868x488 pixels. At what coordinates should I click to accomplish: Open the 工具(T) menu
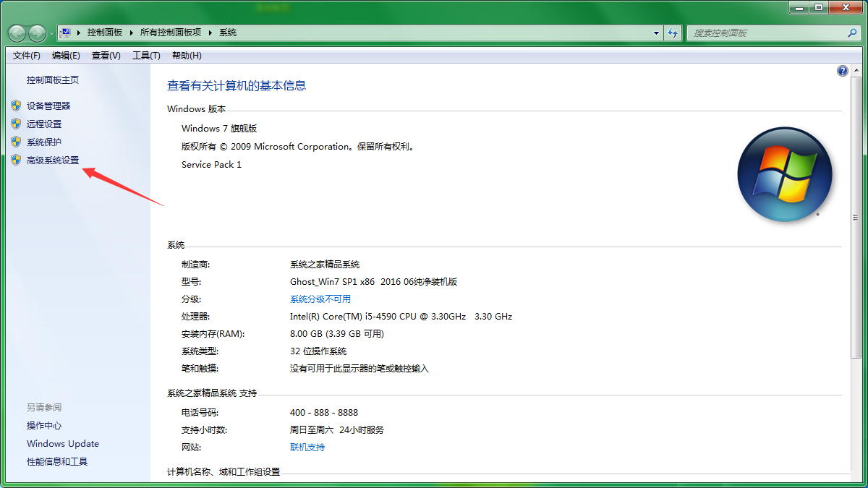pyautogui.click(x=145, y=55)
